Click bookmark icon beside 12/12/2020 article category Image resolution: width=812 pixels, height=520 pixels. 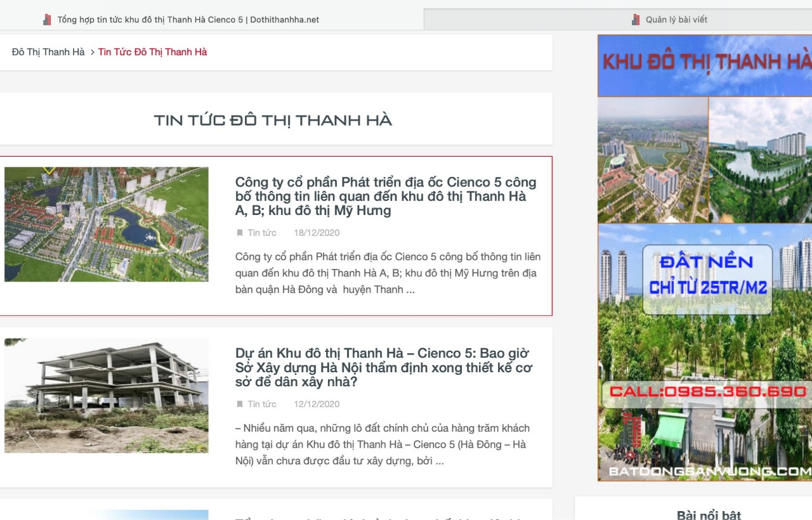pyautogui.click(x=240, y=404)
